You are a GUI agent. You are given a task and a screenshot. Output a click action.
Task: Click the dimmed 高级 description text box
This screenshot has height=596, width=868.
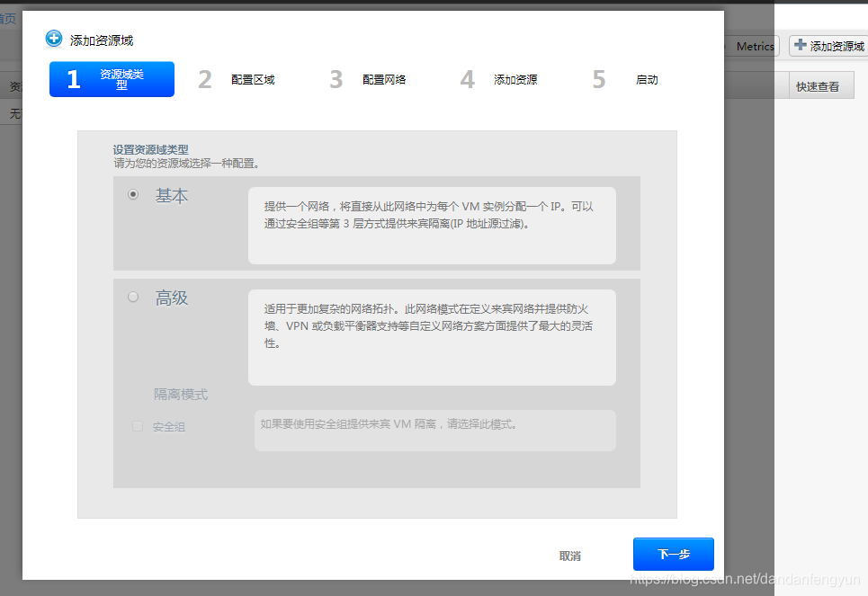(x=432, y=335)
